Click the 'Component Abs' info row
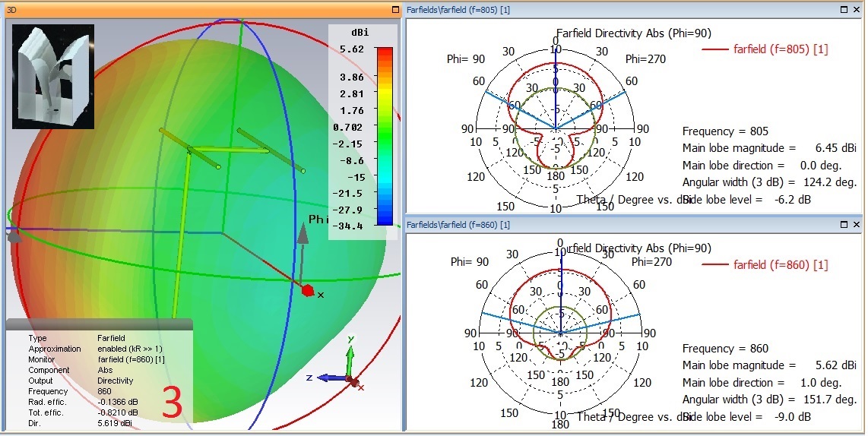Image resolution: width=868 pixels, height=436 pixels. click(x=71, y=370)
